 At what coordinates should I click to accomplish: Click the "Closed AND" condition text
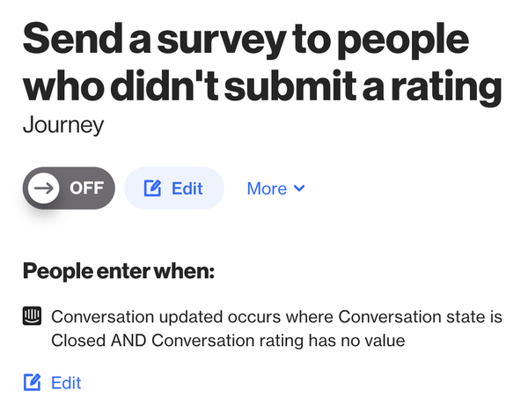[99, 340]
